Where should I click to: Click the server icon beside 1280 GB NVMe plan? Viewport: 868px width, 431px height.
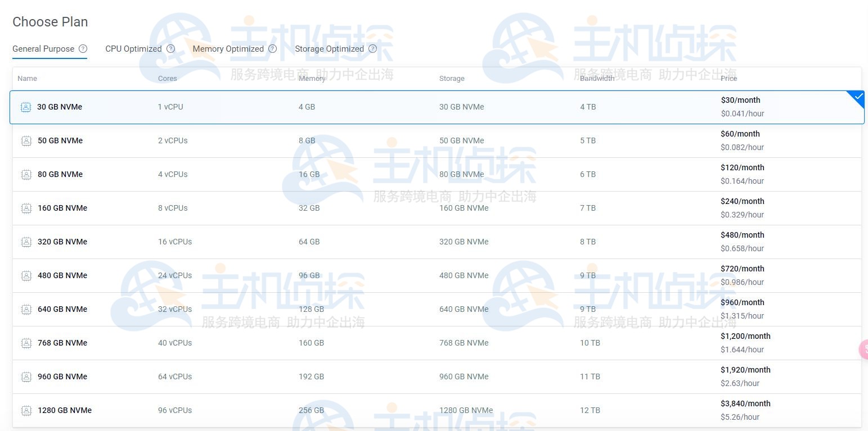[26, 410]
